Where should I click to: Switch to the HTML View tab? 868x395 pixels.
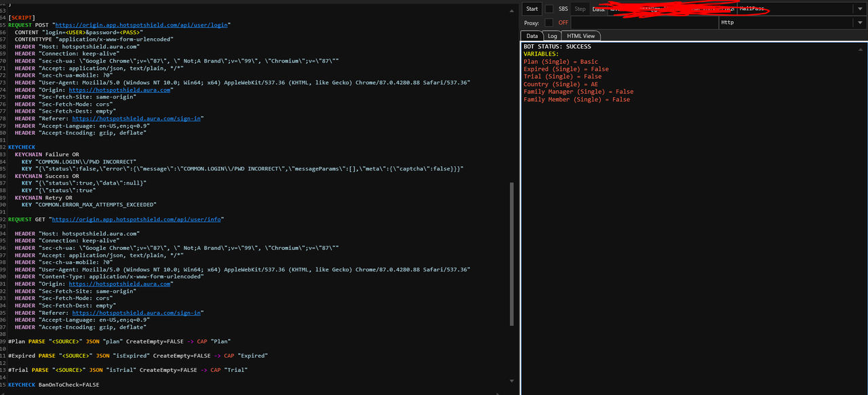pos(581,36)
